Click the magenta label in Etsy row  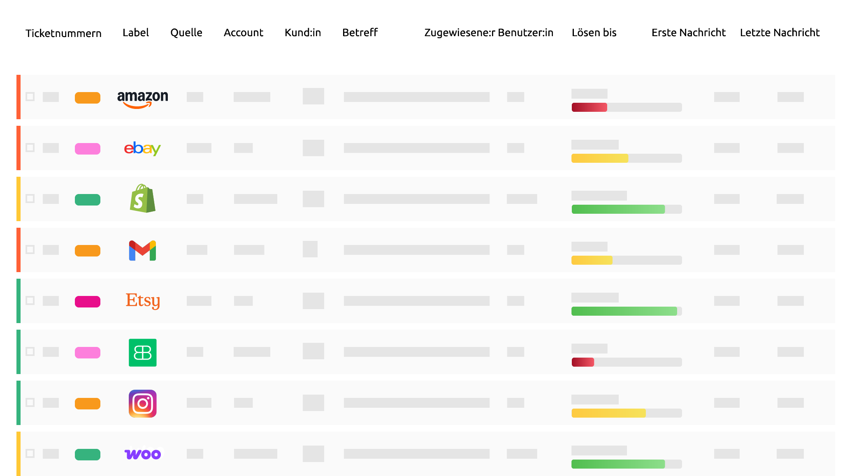(88, 302)
